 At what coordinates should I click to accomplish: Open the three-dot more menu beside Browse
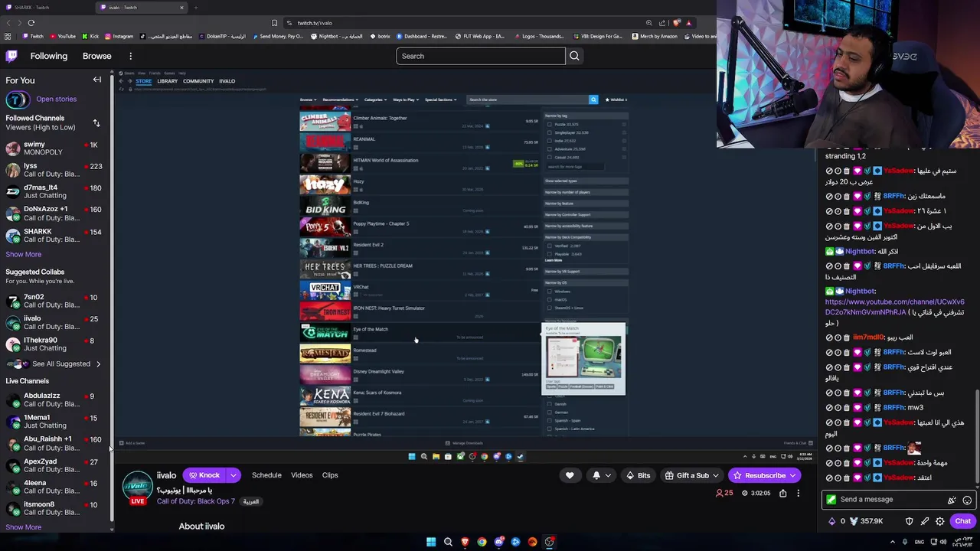coord(130,56)
